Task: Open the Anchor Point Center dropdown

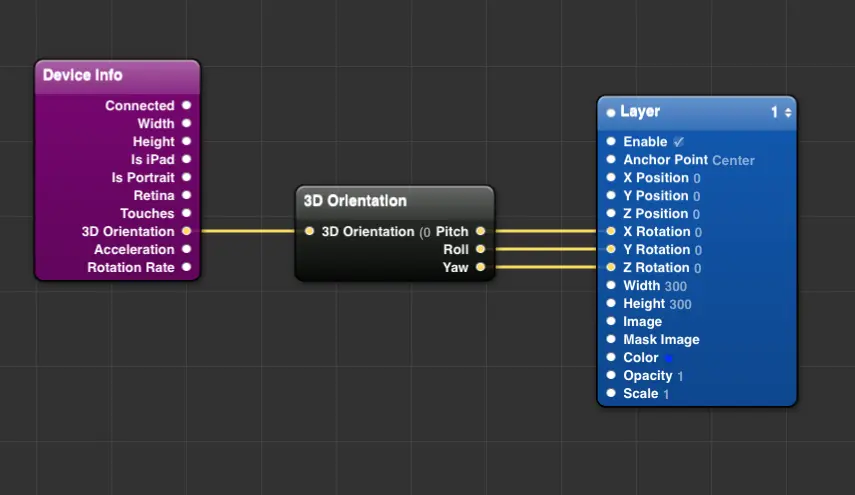Action: [733, 160]
